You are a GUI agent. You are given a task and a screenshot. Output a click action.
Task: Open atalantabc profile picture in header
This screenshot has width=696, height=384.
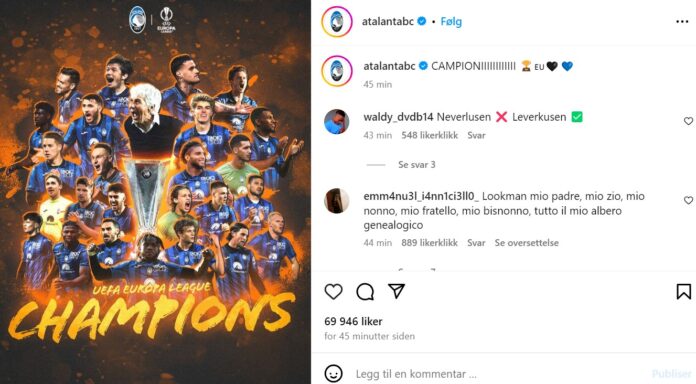click(x=337, y=21)
